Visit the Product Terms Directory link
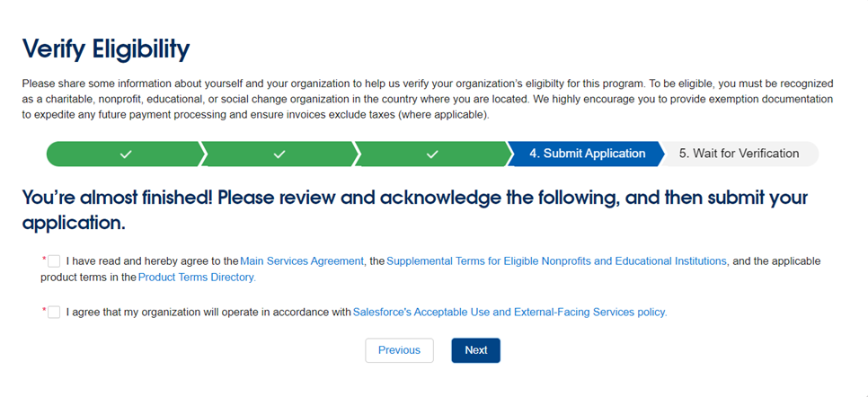The image size is (868, 397). 197,278
